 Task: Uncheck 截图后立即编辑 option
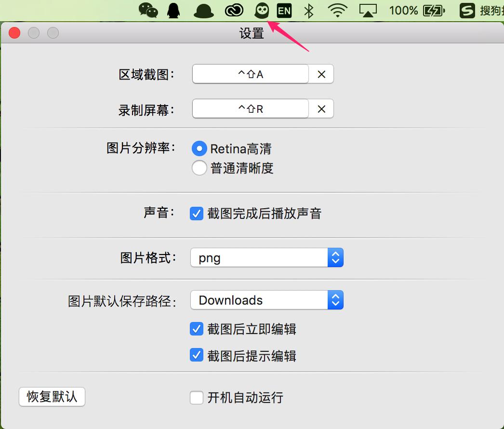pos(197,329)
